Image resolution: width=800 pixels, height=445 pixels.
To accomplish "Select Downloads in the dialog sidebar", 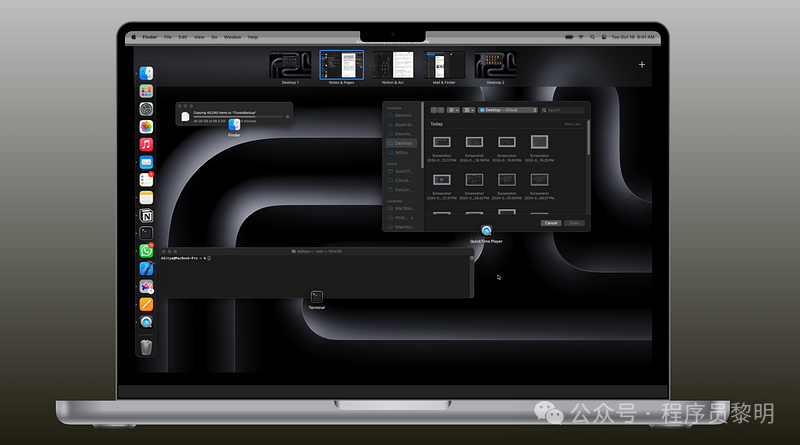I will [x=402, y=134].
